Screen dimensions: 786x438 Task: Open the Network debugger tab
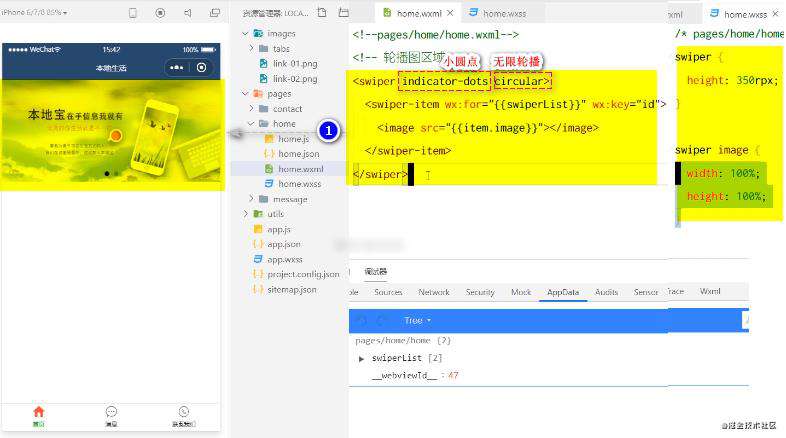[x=434, y=292]
